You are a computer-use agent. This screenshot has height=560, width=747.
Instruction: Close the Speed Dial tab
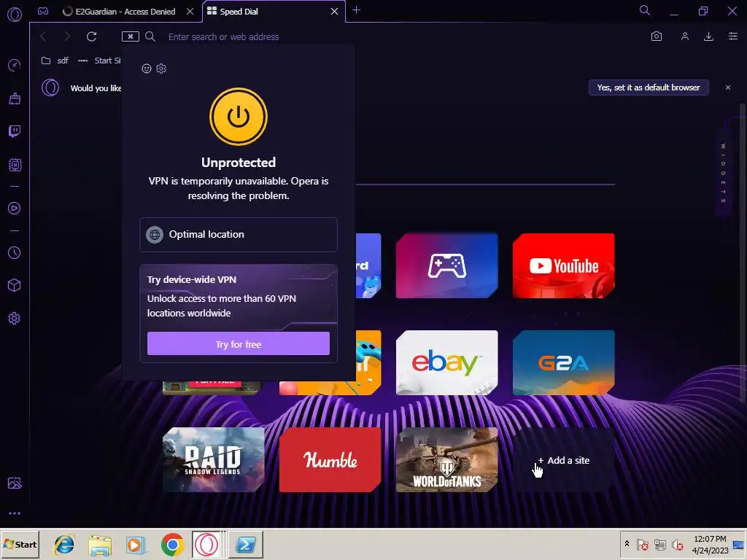click(x=334, y=12)
